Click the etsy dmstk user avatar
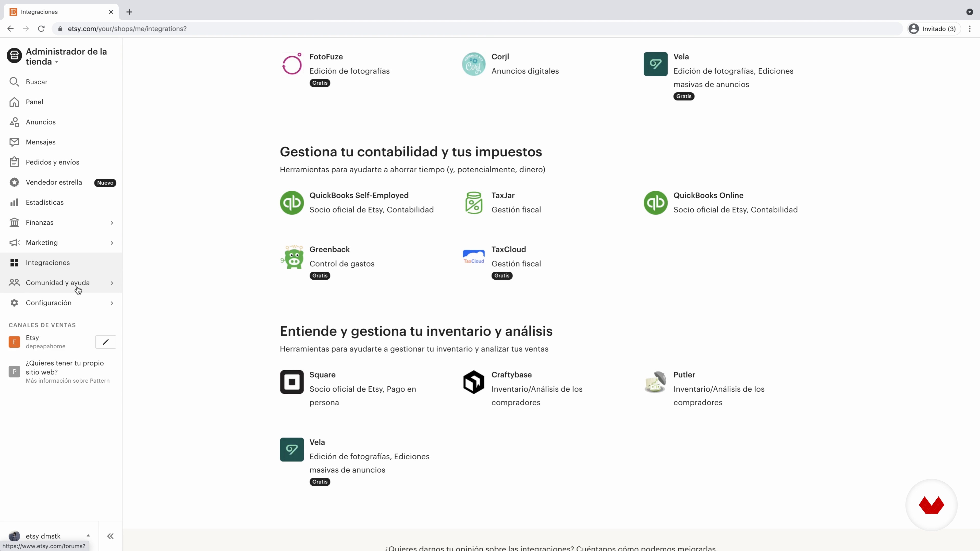 pos(14,536)
